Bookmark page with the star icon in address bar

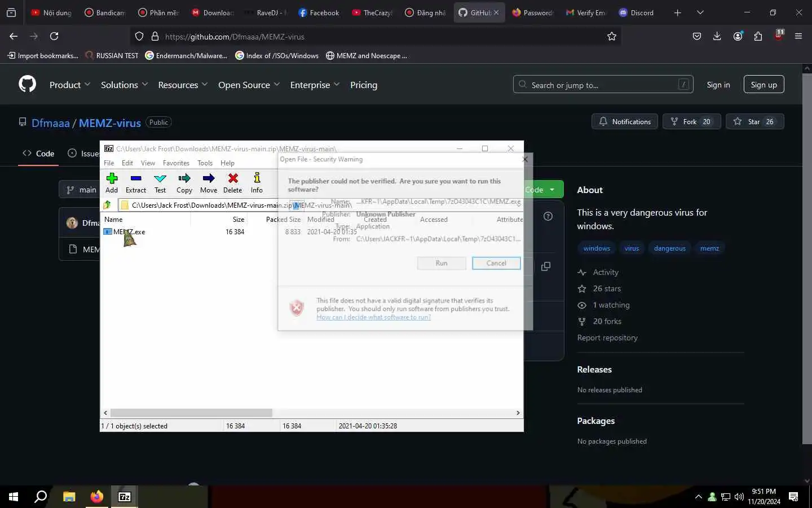coord(612,36)
